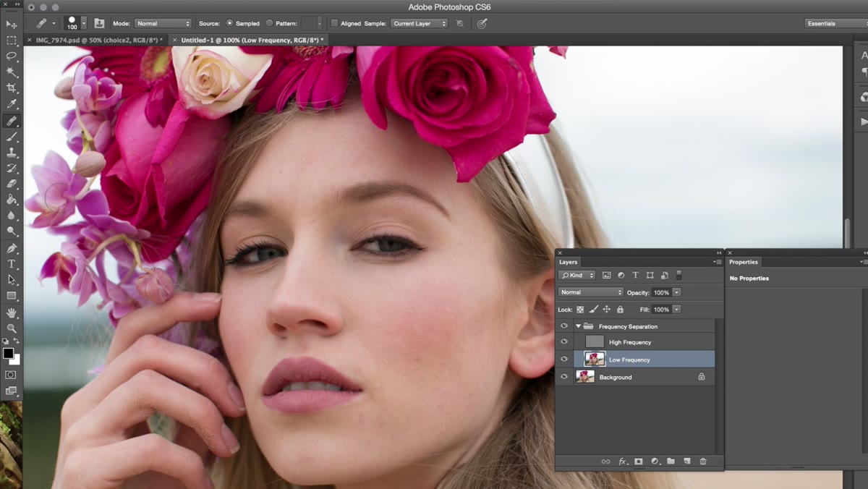Toggle Quick Mask mode
This screenshot has width=868, height=489.
(11, 375)
